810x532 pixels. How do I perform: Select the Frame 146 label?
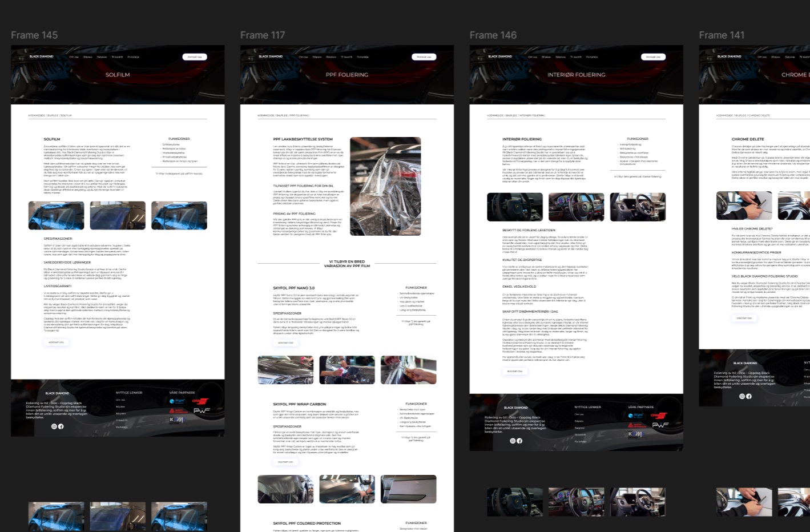click(493, 35)
